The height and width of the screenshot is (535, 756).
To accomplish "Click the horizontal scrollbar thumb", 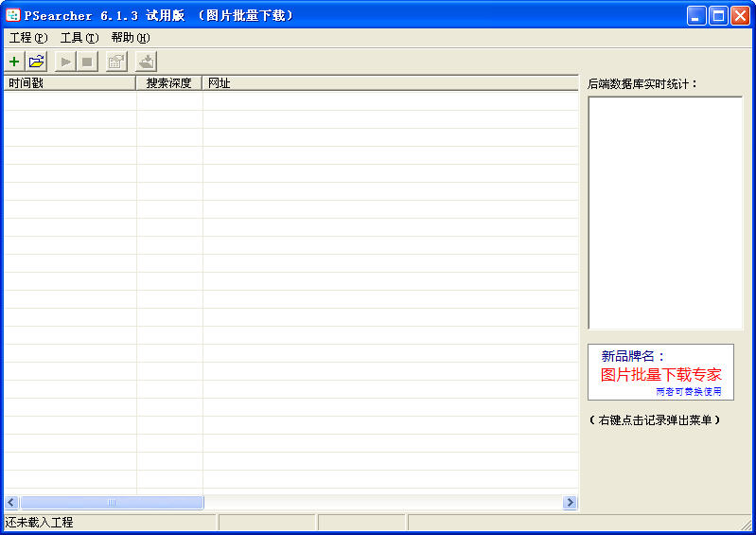I will (112, 502).
